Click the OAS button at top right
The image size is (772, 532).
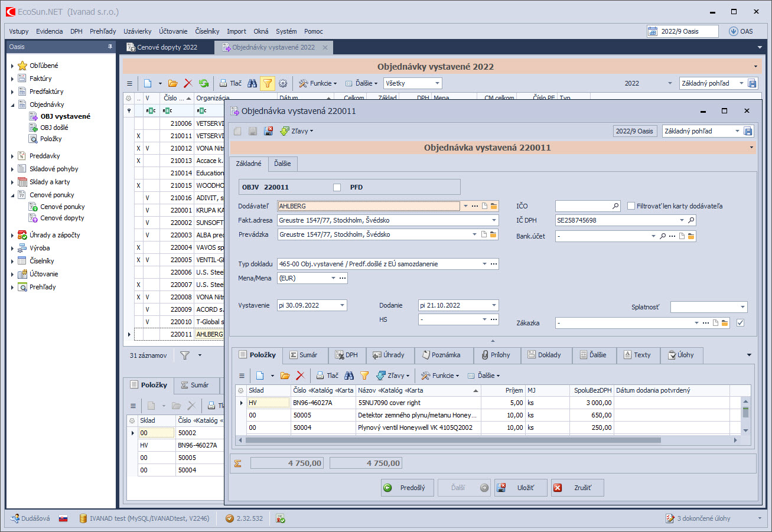coord(741,31)
